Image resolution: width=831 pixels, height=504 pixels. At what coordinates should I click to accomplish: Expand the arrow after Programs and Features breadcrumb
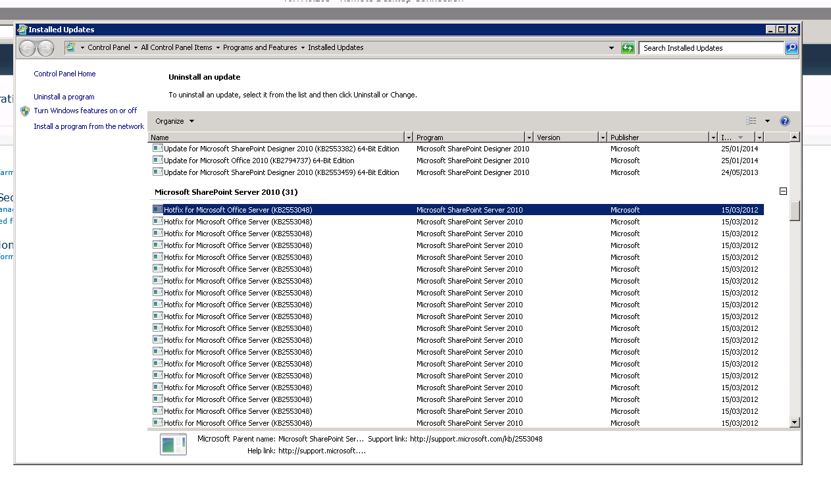pyautogui.click(x=303, y=47)
